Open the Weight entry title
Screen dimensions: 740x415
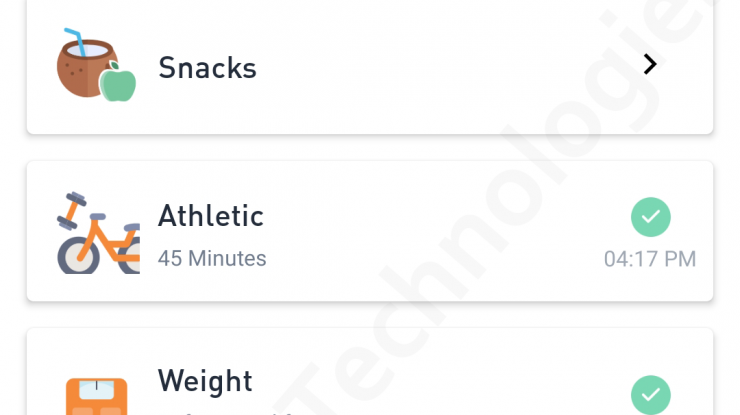[x=205, y=381]
